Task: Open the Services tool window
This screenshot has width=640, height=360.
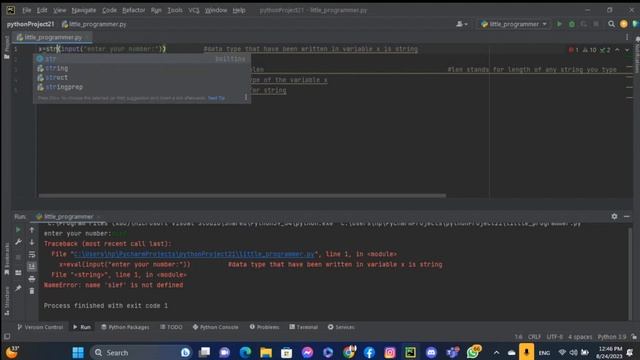Action: click(341, 327)
